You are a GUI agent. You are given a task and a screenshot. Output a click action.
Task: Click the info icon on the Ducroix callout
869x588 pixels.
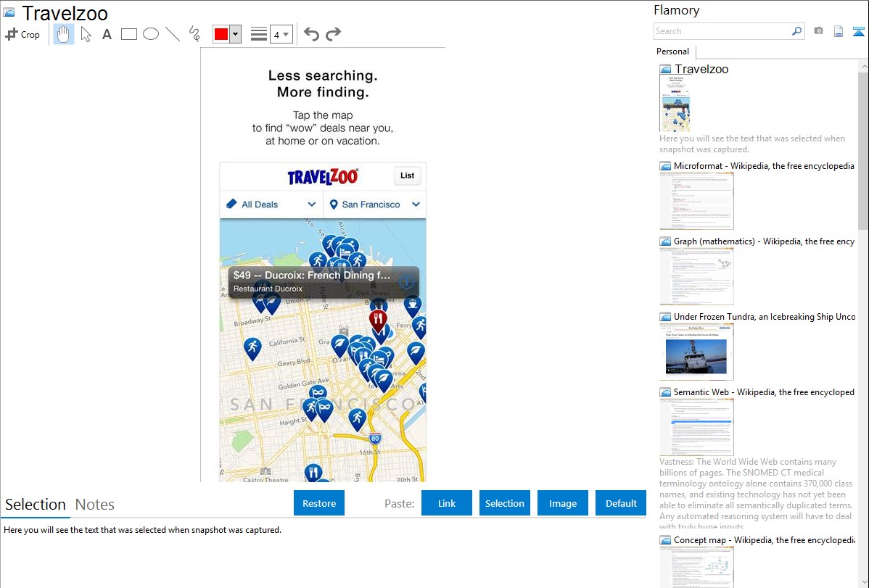(407, 282)
